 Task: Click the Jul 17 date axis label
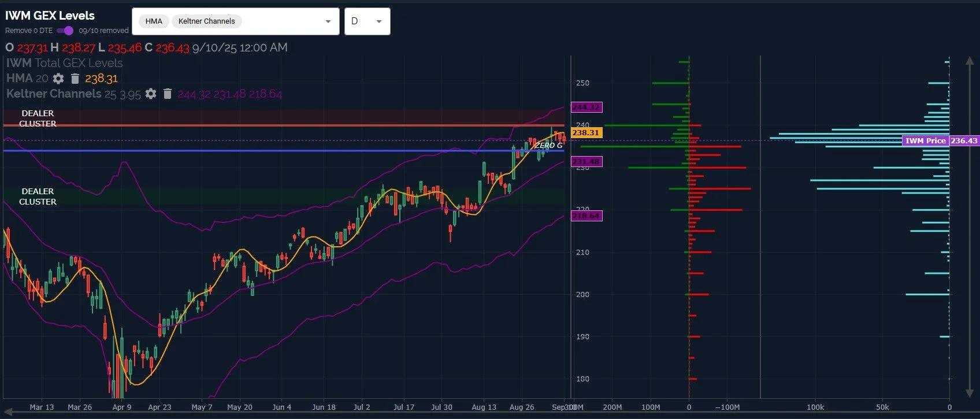pos(404,407)
